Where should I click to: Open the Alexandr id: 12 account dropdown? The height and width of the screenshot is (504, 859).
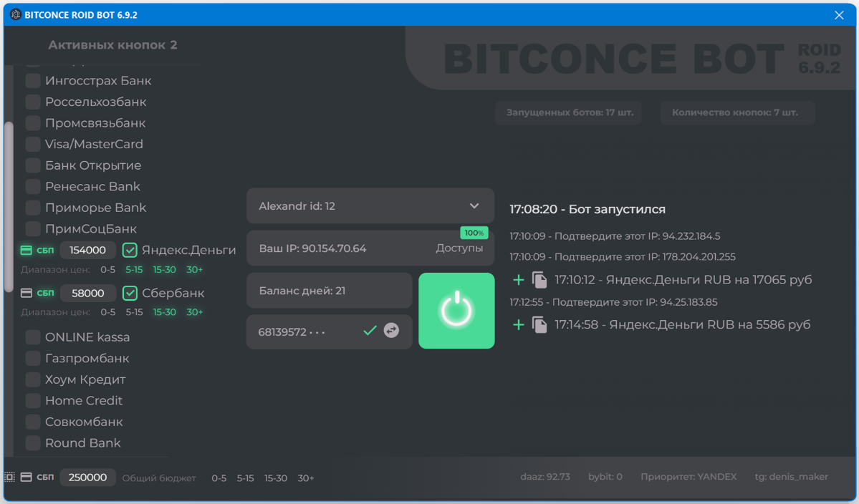(370, 205)
